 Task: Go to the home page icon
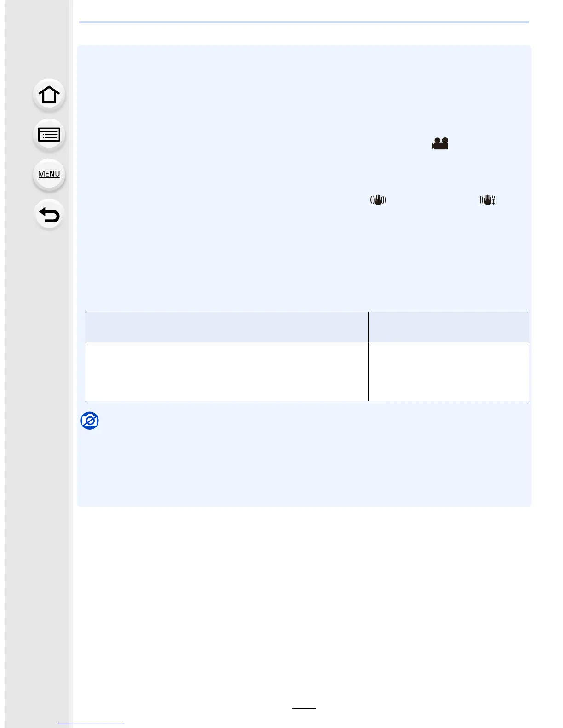pos(49,95)
